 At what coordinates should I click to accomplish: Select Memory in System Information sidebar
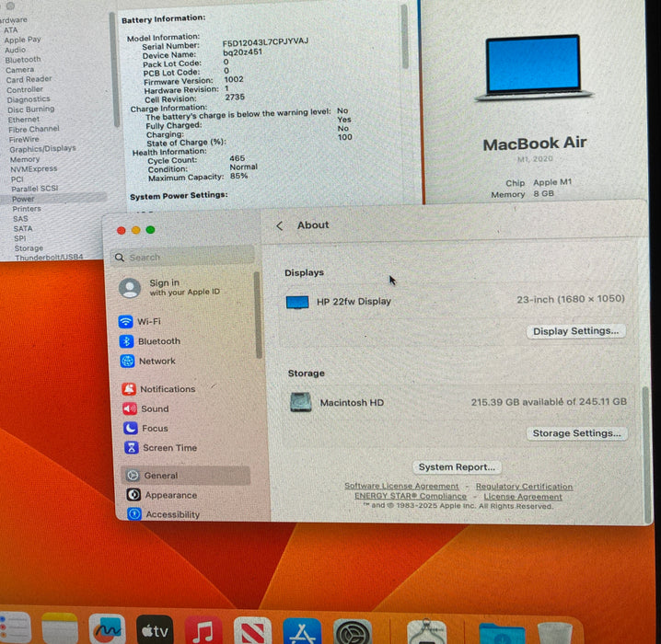tap(25, 159)
